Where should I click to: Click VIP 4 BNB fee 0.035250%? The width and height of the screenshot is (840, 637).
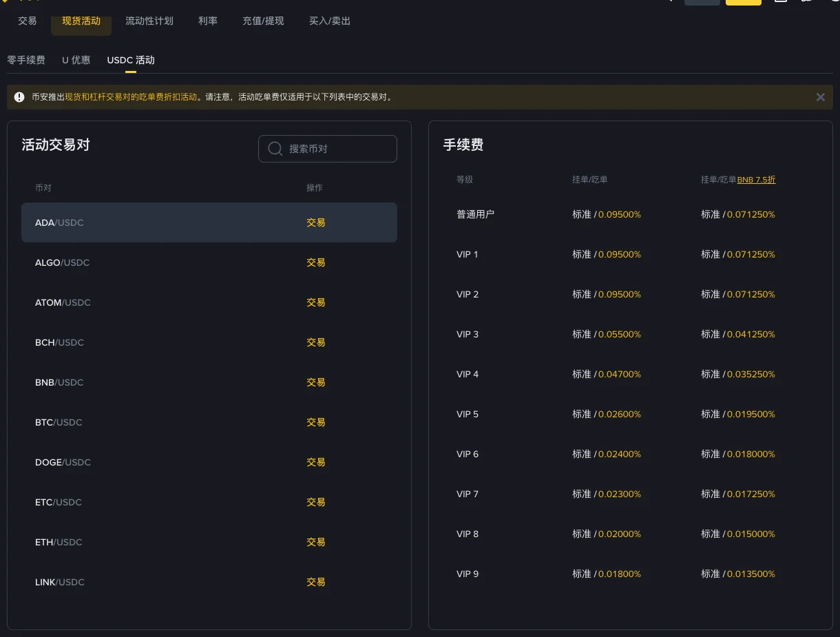pyautogui.click(x=751, y=374)
